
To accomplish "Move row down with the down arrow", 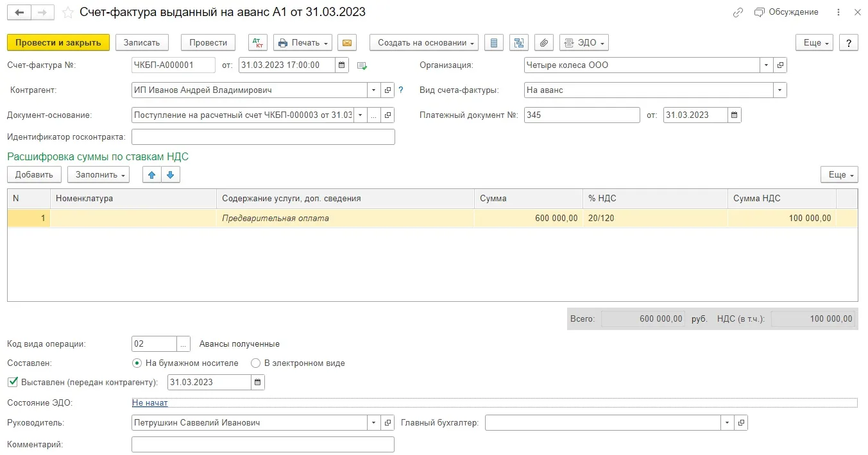I will [170, 175].
